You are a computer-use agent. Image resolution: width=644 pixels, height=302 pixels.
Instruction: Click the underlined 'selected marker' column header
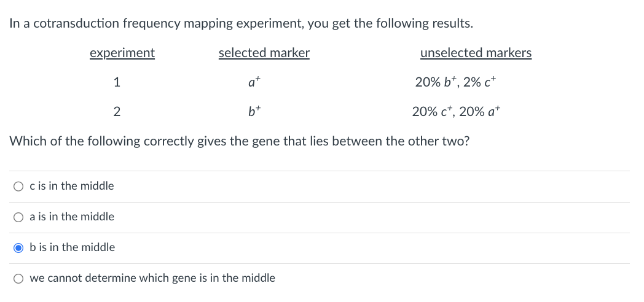[x=264, y=53]
